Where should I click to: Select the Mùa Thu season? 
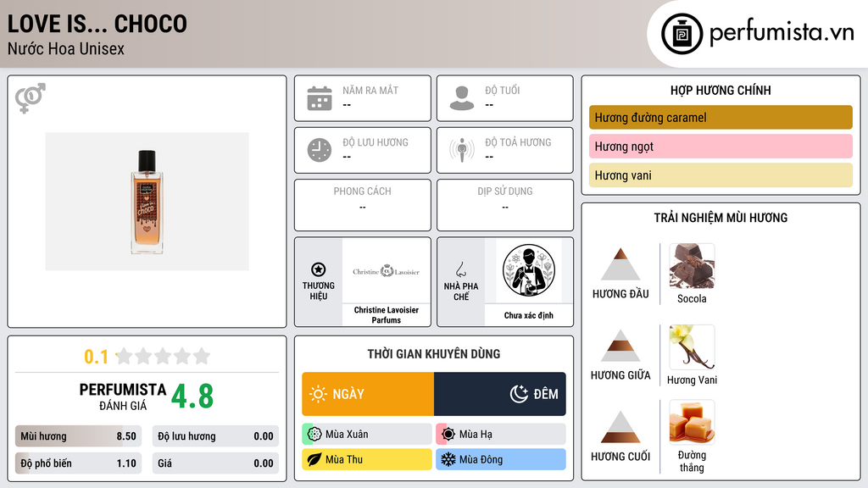(x=367, y=459)
